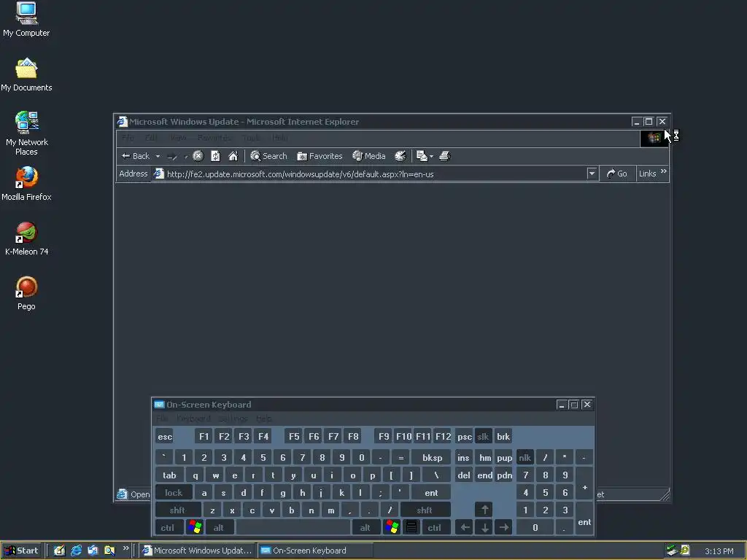The width and height of the screenshot is (747, 560).
Task: Click the Internet Explorer quick launch icon
Action: (76, 551)
